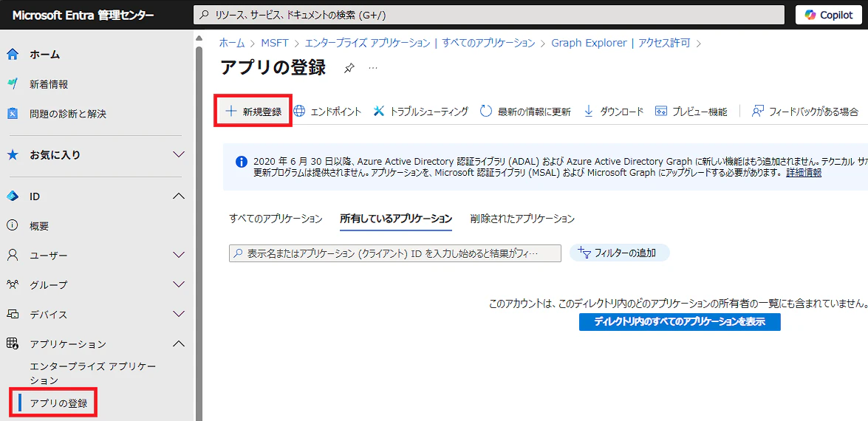This screenshot has width=868, height=421.
Task: Click 最新の情報に更新 refresh button
Action: click(x=524, y=112)
